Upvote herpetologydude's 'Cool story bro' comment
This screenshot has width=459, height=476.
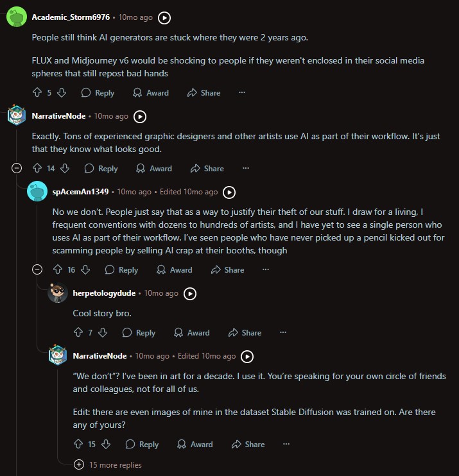point(78,333)
